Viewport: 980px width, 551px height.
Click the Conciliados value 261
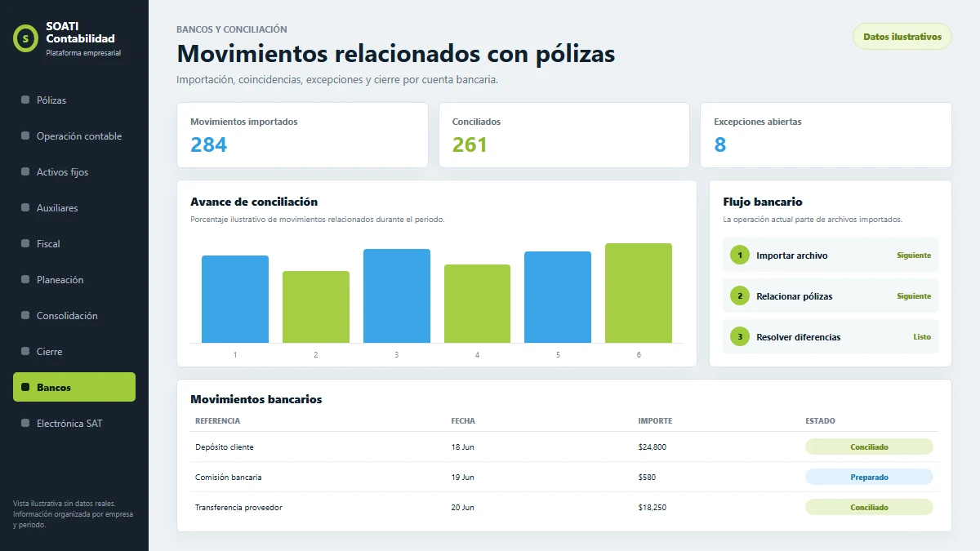coord(470,145)
